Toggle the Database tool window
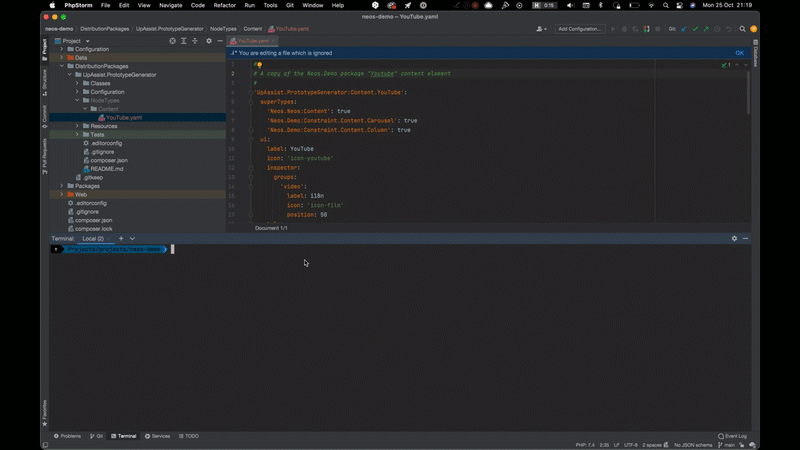The height and width of the screenshot is (450, 800). [755, 55]
